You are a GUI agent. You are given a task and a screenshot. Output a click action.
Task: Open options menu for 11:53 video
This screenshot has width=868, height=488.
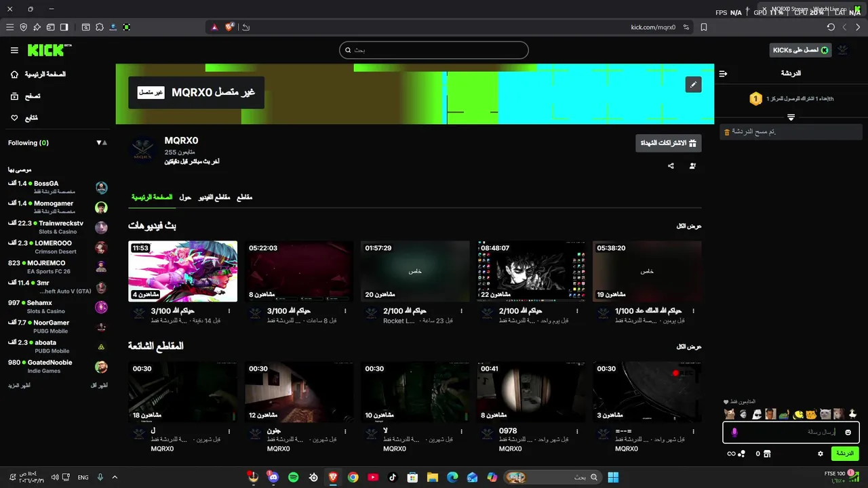[x=229, y=311]
